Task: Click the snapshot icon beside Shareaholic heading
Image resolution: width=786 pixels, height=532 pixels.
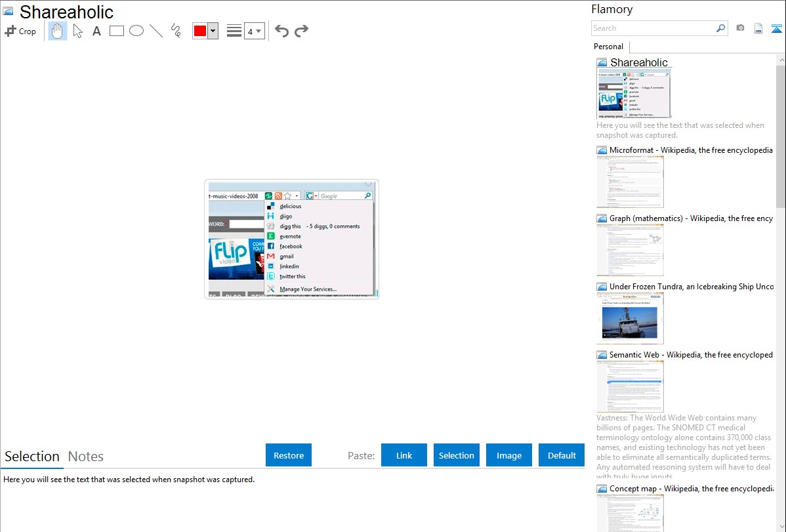Action: click(9, 12)
